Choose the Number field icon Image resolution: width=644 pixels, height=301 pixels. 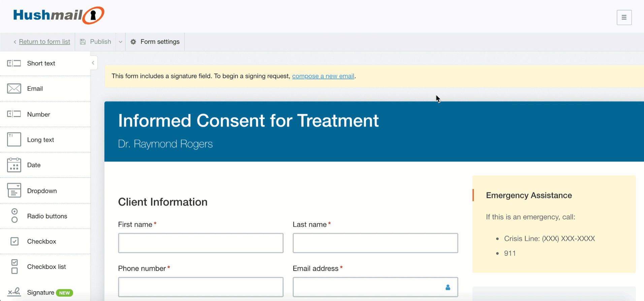pos(14,114)
